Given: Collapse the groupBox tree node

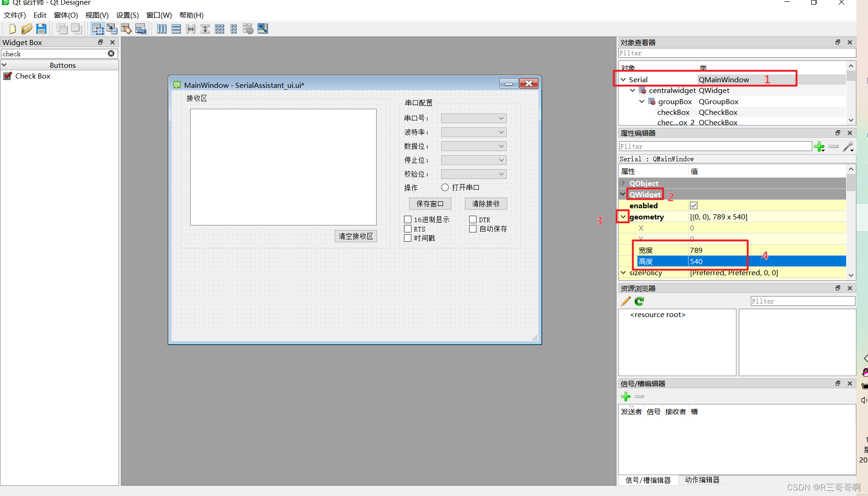Looking at the screenshot, I should (x=642, y=101).
